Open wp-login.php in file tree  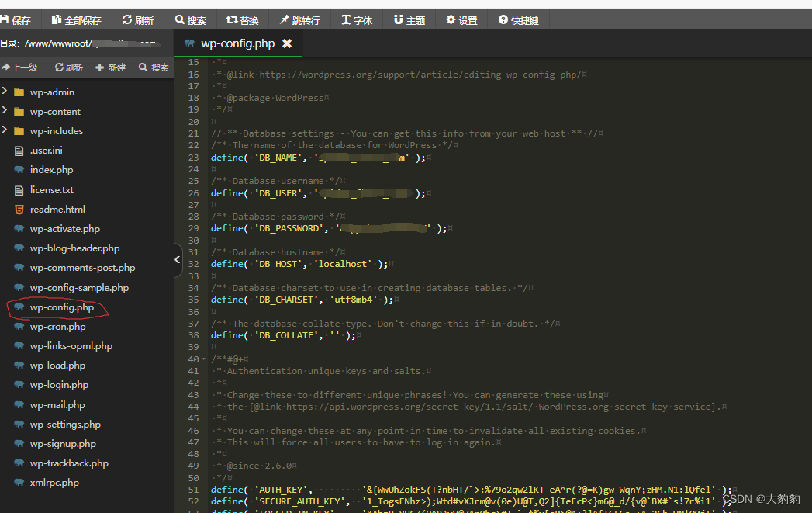coord(59,385)
